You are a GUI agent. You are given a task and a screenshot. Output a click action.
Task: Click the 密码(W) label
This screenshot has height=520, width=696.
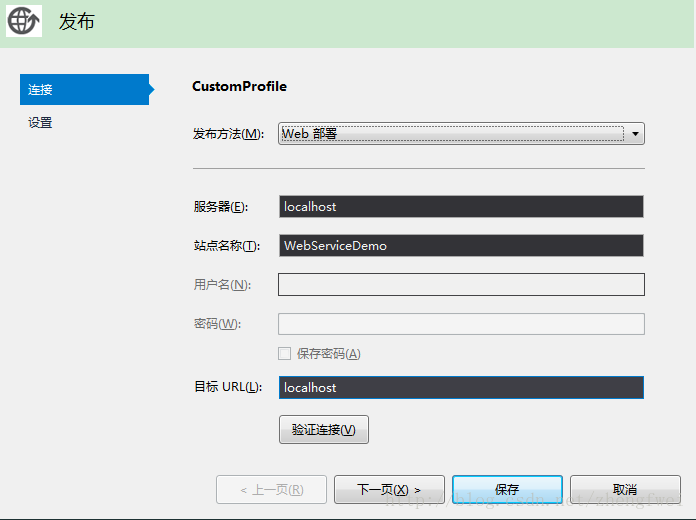[x=217, y=324]
